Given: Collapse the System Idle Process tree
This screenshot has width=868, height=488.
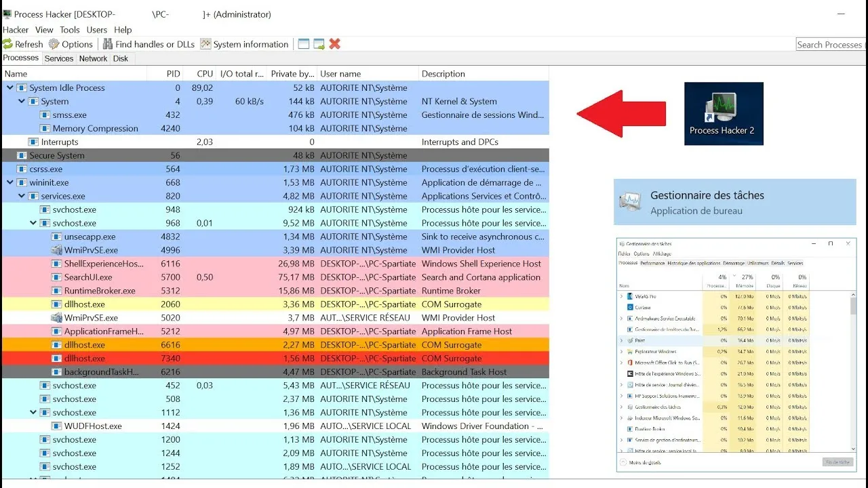Looking at the screenshot, I should click(x=9, y=87).
